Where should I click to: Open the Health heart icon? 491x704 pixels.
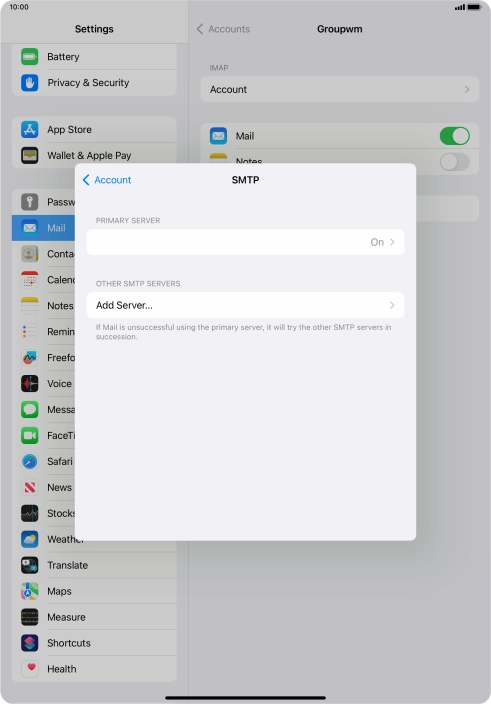(x=30, y=669)
